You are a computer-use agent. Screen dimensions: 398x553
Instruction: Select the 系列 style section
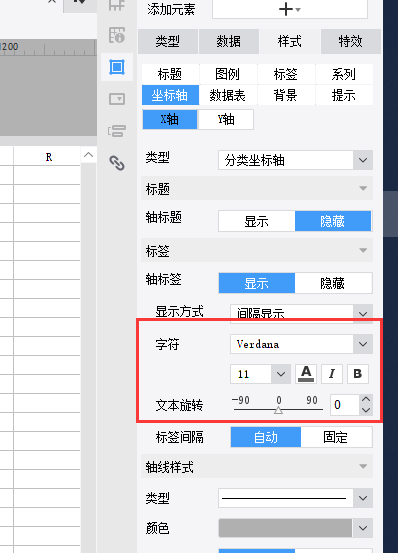point(344,74)
